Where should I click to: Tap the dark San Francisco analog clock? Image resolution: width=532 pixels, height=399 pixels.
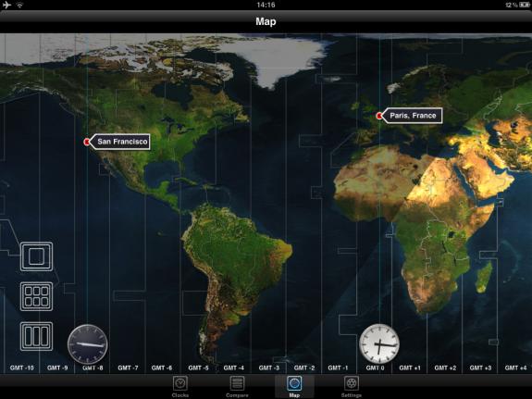click(x=88, y=344)
